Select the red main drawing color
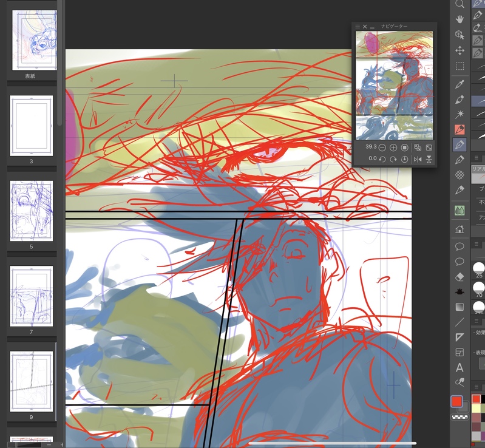This screenshot has width=485, height=448. pyautogui.click(x=456, y=402)
